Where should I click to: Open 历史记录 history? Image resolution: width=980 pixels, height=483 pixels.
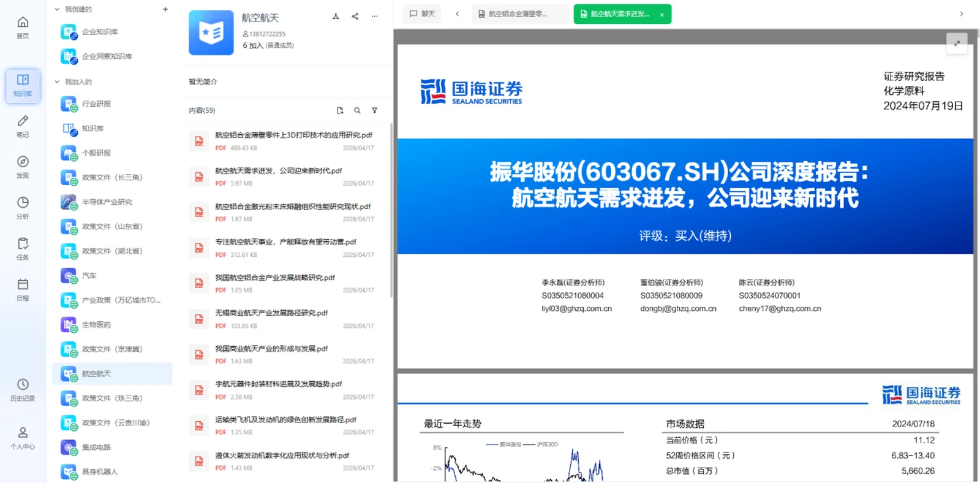point(23,390)
